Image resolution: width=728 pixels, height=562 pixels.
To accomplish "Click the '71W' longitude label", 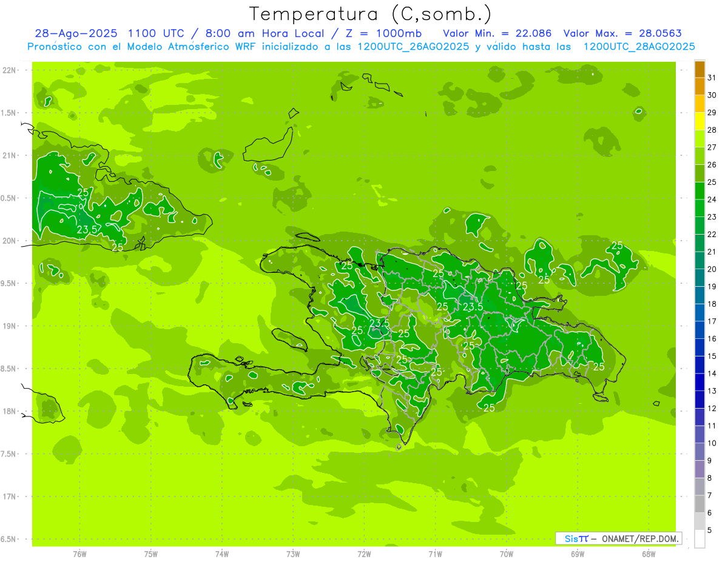I will pos(435,554).
